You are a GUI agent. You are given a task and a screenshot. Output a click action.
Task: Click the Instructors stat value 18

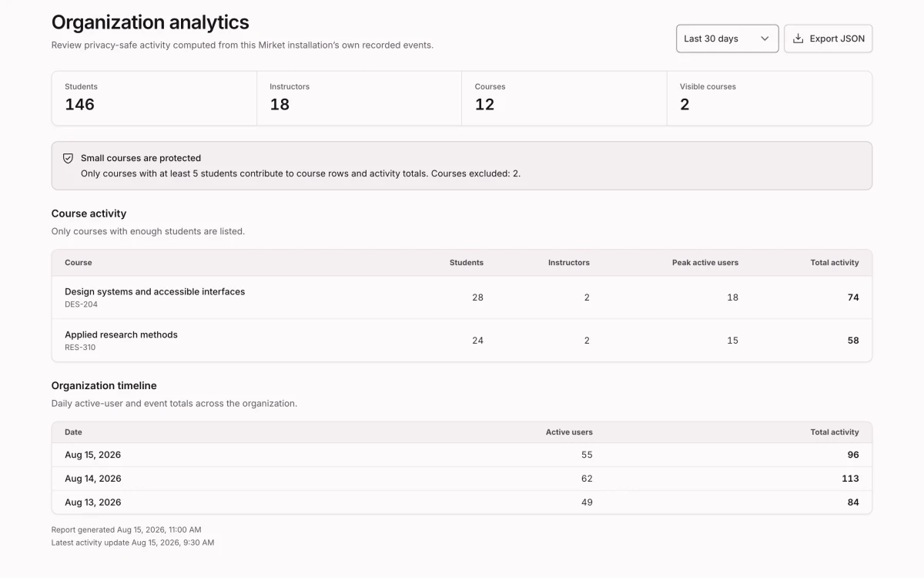(280, 105)
